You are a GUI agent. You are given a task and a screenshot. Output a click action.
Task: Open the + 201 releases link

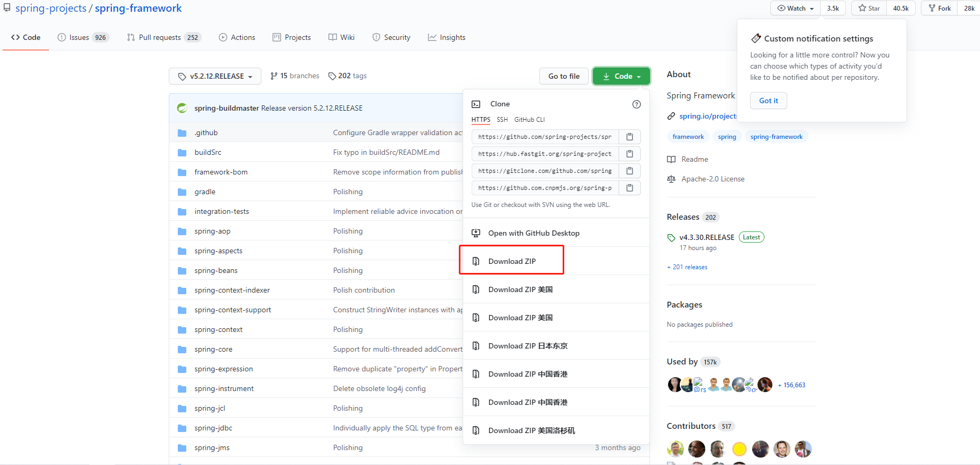687,267
